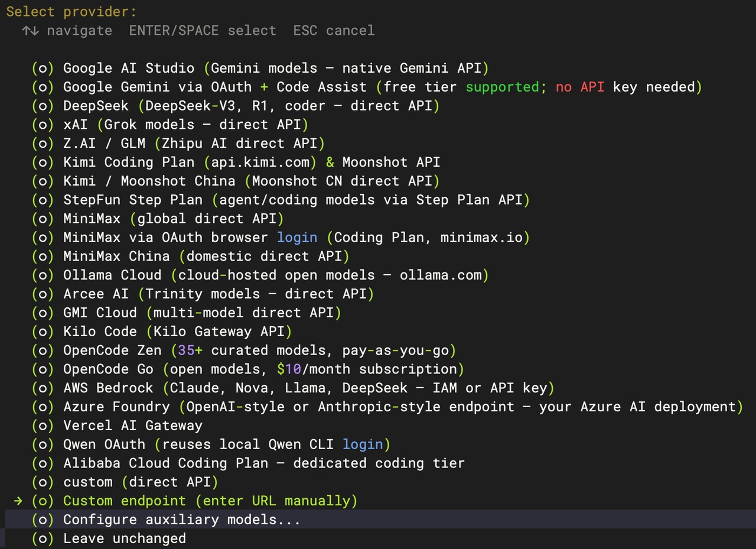Choose Kilo Code (Kilo Gateway API)
Screen dimensions: 756x549
[162, 333]
